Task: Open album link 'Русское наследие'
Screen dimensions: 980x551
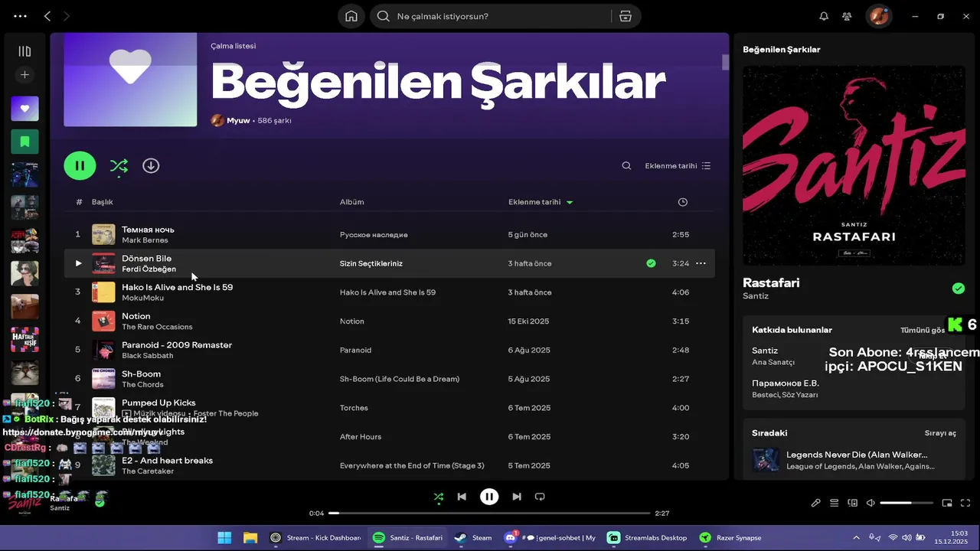Action: tap(374, 235)
